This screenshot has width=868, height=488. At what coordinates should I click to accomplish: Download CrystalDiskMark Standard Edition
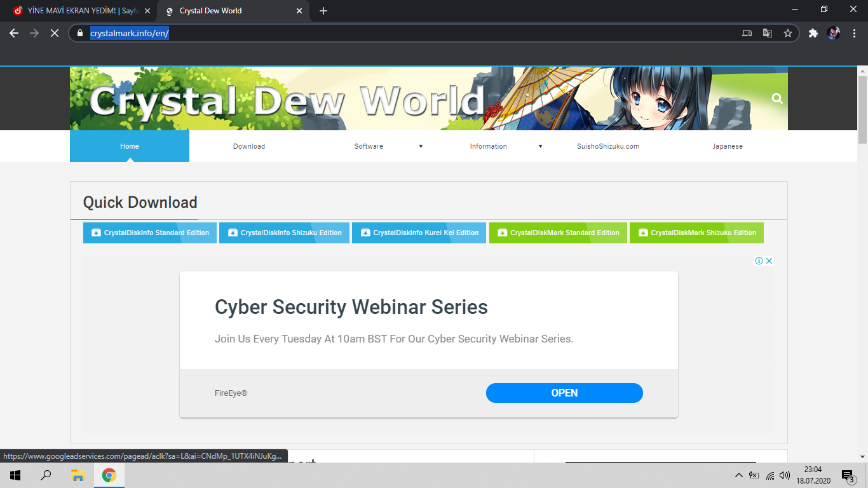pyautogui.click(x=559, y=233)
